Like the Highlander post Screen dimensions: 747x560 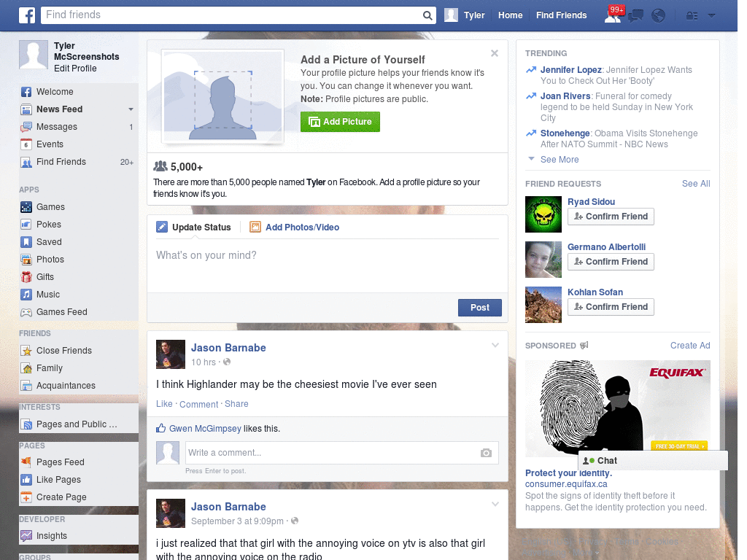pos(164,404)
